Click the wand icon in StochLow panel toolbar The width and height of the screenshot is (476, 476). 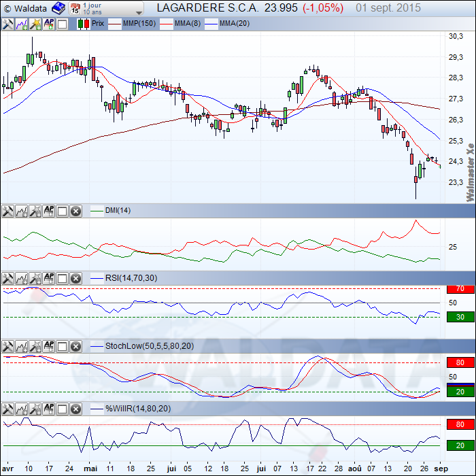tap(35, 346)
